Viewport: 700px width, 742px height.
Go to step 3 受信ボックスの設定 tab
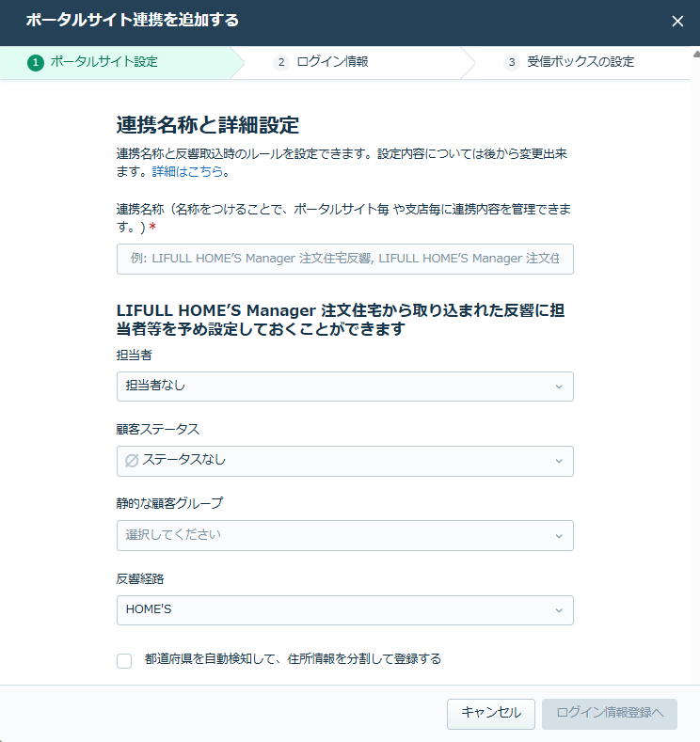click(576, 62)
